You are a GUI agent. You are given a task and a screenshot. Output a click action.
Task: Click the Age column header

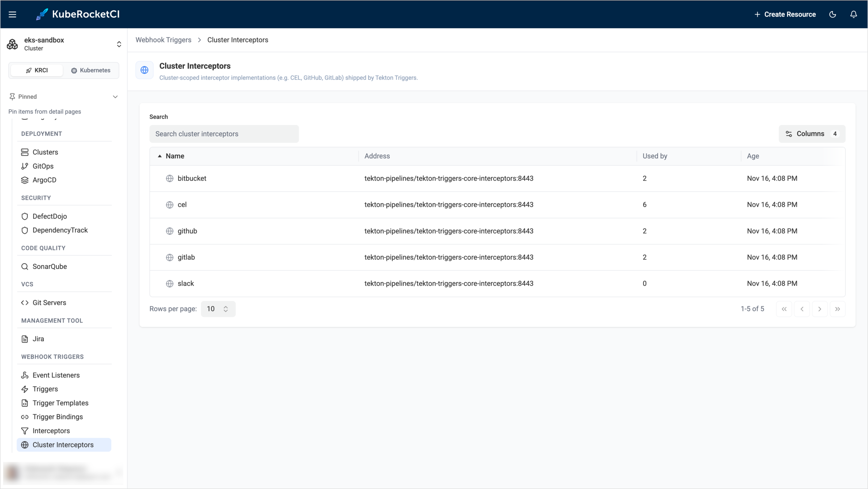753,156
